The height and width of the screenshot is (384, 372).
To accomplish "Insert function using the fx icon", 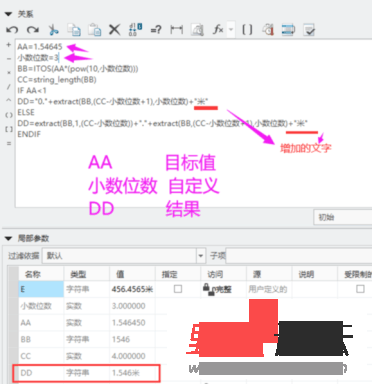I will (218, 30).
